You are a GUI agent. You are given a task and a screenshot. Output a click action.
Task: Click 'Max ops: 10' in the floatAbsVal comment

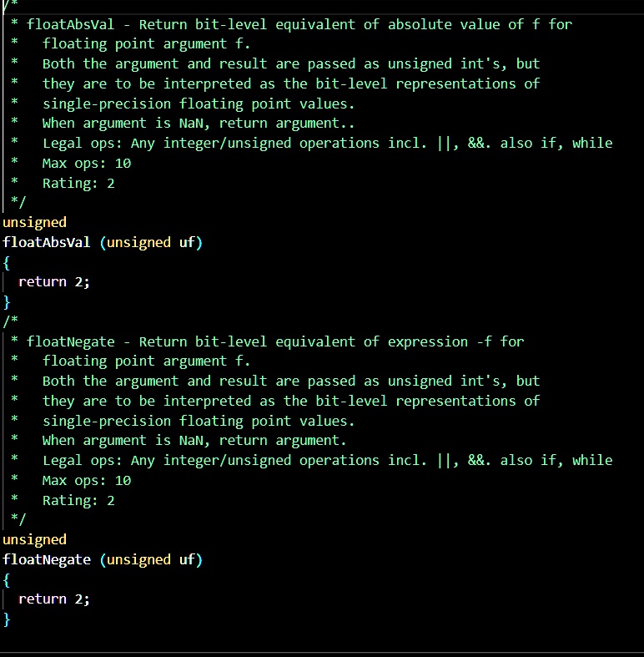coord(87,163)
